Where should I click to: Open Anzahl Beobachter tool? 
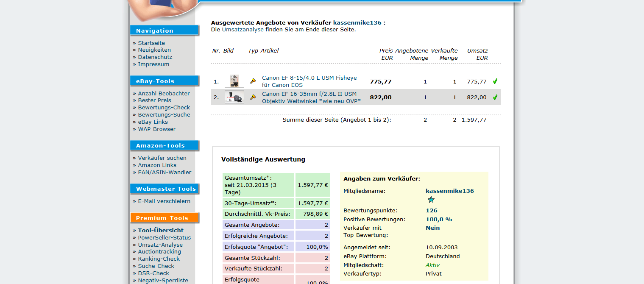(x=164, y=93)
